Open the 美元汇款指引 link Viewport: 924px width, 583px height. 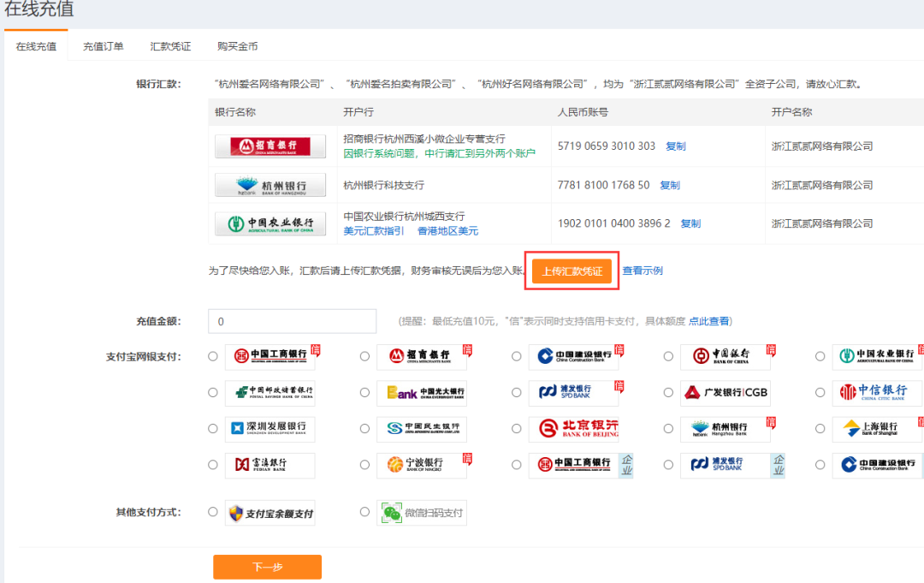pyautogui.click(x=374, y=230)
